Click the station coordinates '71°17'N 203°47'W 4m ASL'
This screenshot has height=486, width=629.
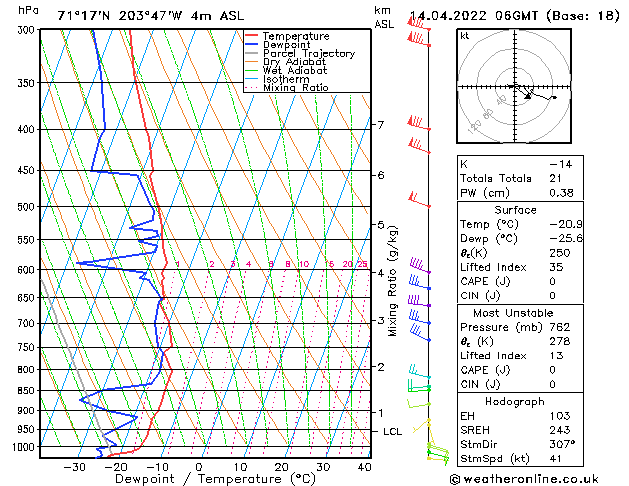click(150, 16)
